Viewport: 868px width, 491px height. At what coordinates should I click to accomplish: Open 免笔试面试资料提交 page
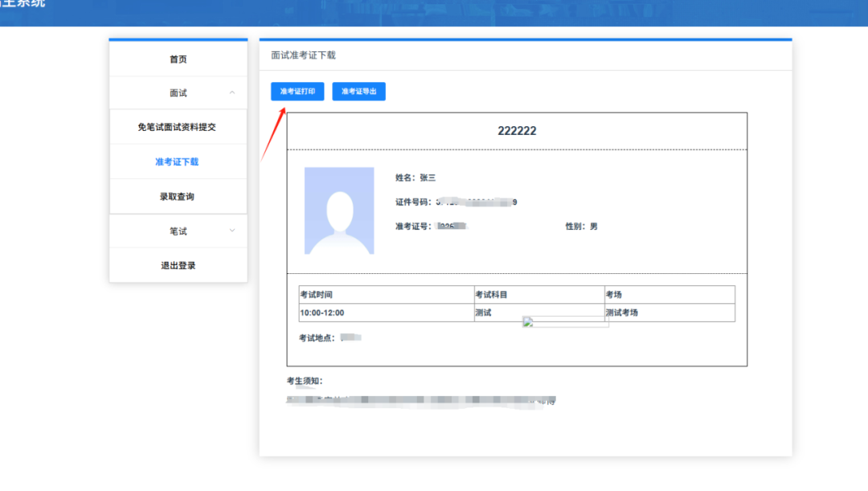(178, 127)
